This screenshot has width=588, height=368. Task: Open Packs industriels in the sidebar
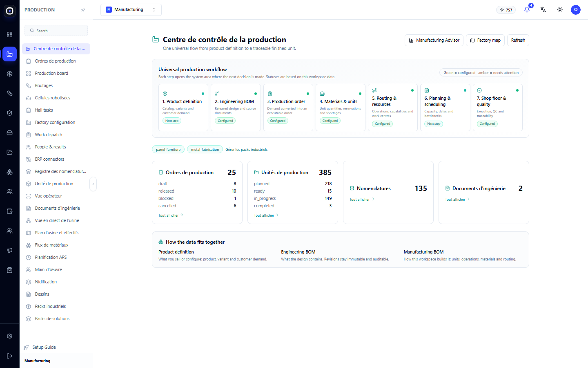tap(56, 306)
